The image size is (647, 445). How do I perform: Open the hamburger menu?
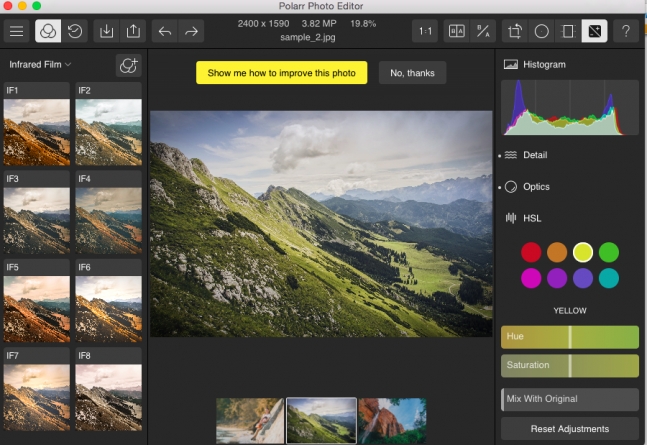coord(17,31)
